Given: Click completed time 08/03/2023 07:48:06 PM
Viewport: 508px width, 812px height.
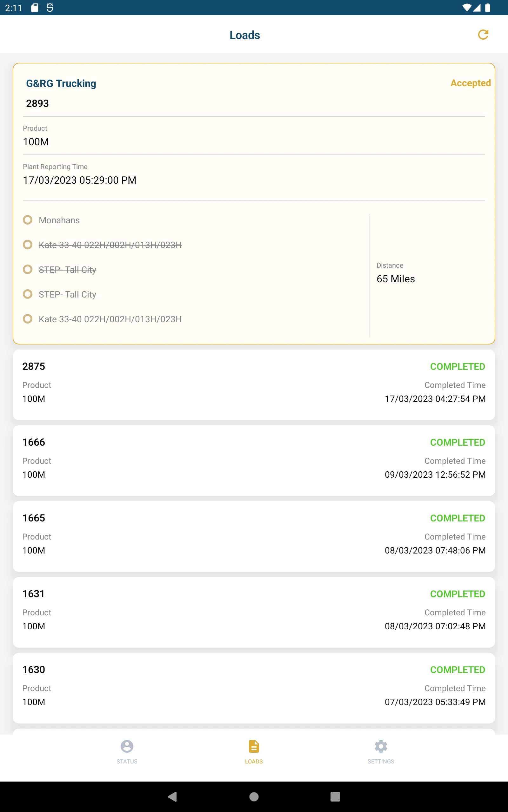Looking at the screenshot, I should pos(435,550).
